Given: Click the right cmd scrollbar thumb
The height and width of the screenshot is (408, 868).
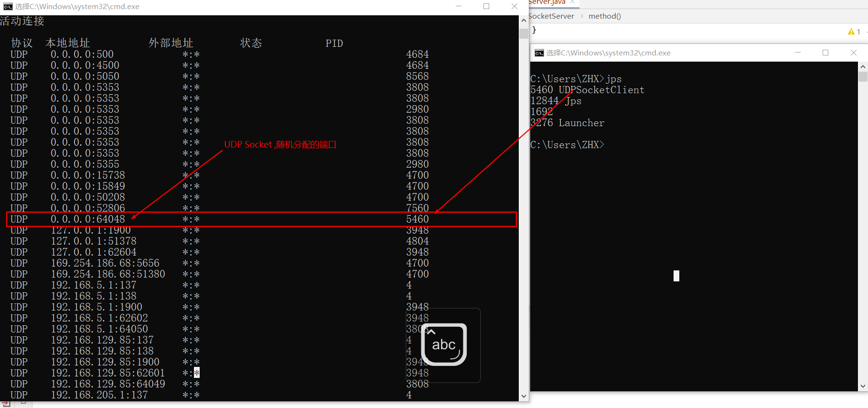Looking at the screenshot, I should point(863,77).
